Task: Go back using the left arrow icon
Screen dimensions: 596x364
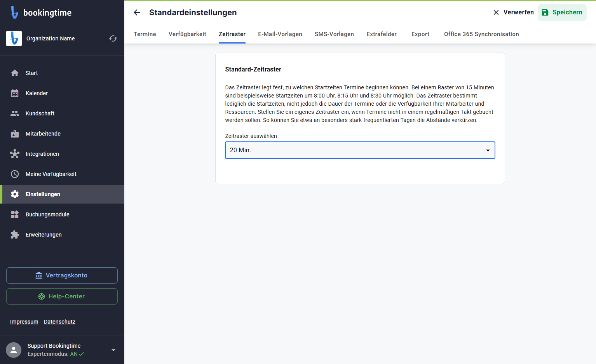Action: point(137,12)
